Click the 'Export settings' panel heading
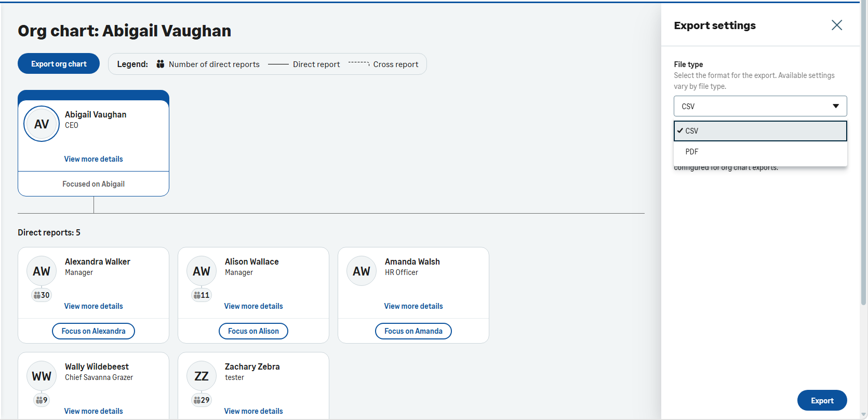Image resolution: width=868 pixels, height=420 pixels. tap(715, 25)
